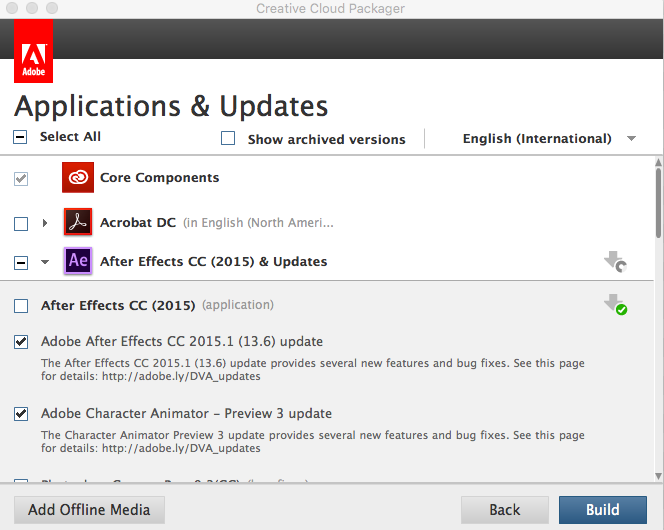Click the 'Core Components' label
The image size is (664, 530).
pos(160,177)
